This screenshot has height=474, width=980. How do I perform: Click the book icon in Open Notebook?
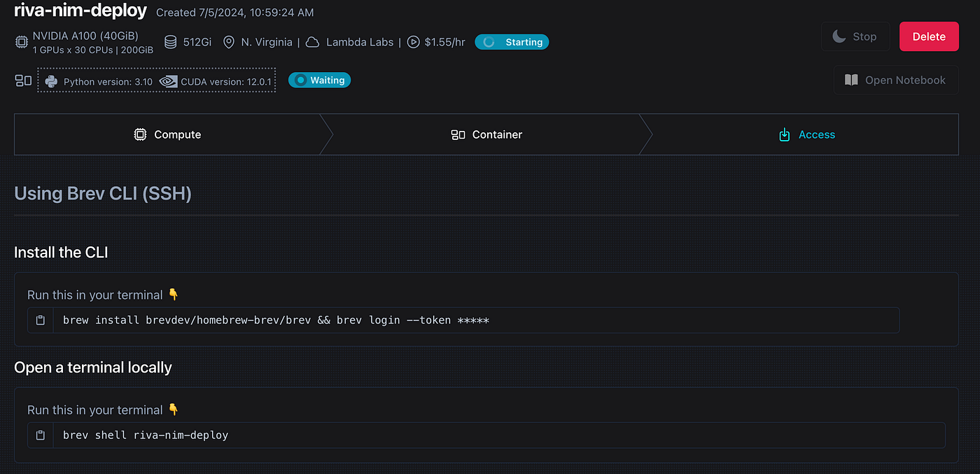point(851,80)
